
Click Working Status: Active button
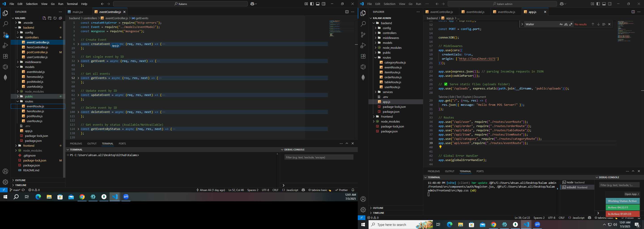(623, 201)
